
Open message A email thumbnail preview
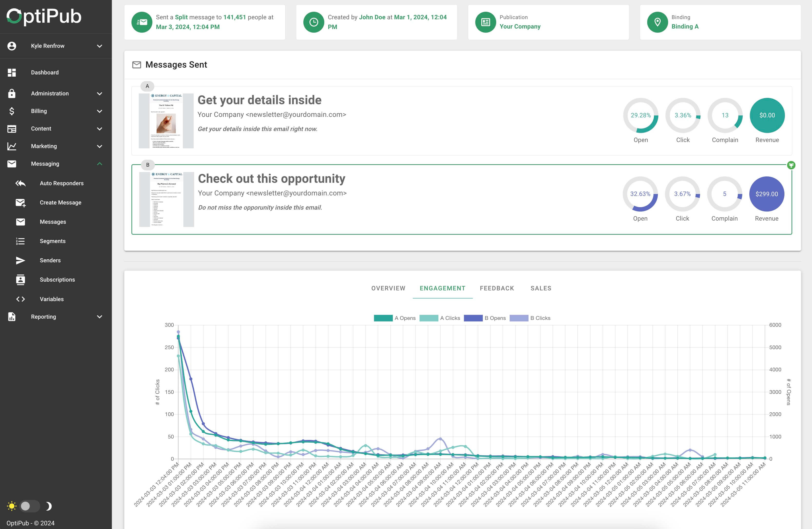coord(166,121)
